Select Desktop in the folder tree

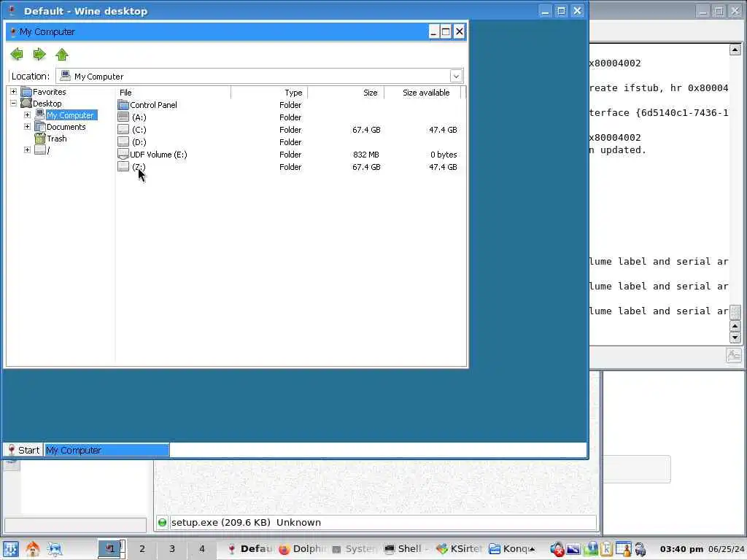(x=47, y=104)
